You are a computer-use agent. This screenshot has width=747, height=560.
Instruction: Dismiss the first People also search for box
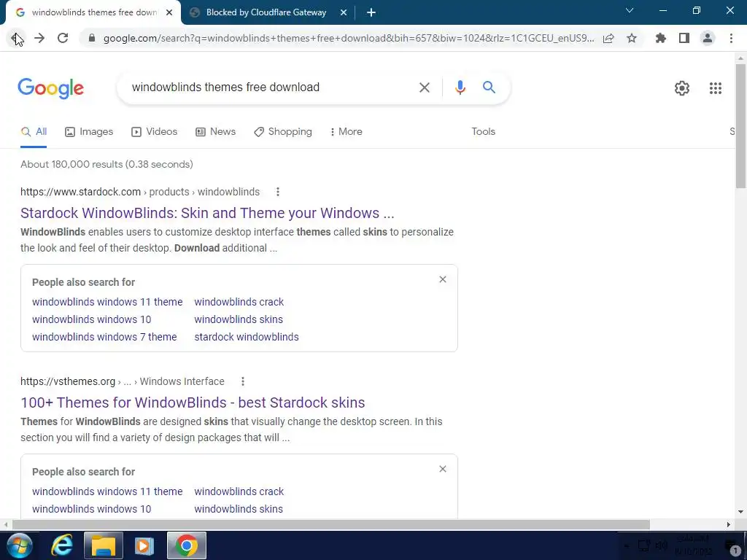pos(443,279)
